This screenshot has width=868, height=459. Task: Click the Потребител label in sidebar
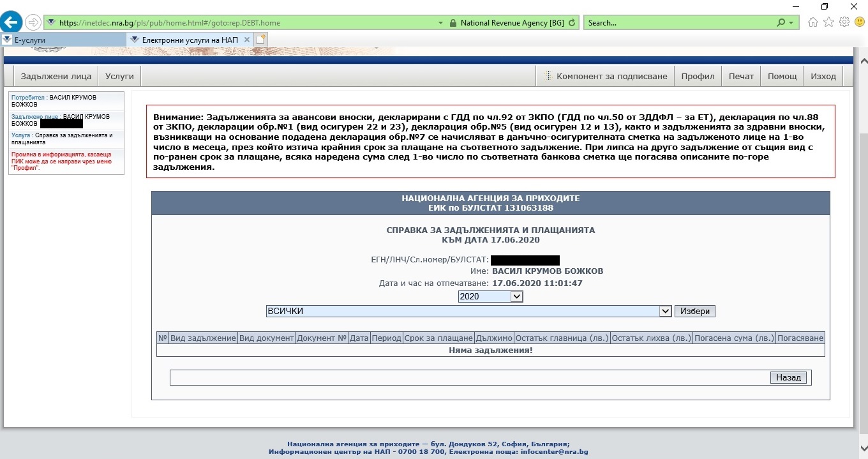pos(28,98)
